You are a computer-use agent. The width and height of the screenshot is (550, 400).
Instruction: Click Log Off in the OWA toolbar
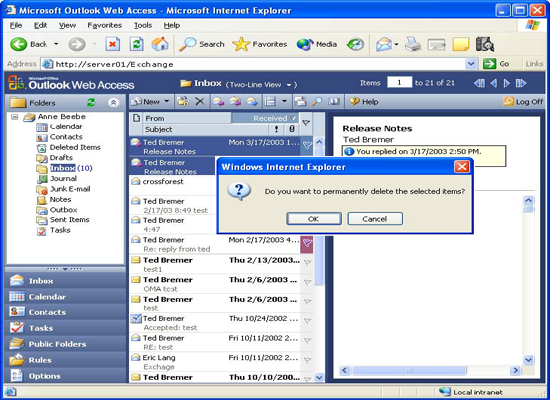[523, 102]
